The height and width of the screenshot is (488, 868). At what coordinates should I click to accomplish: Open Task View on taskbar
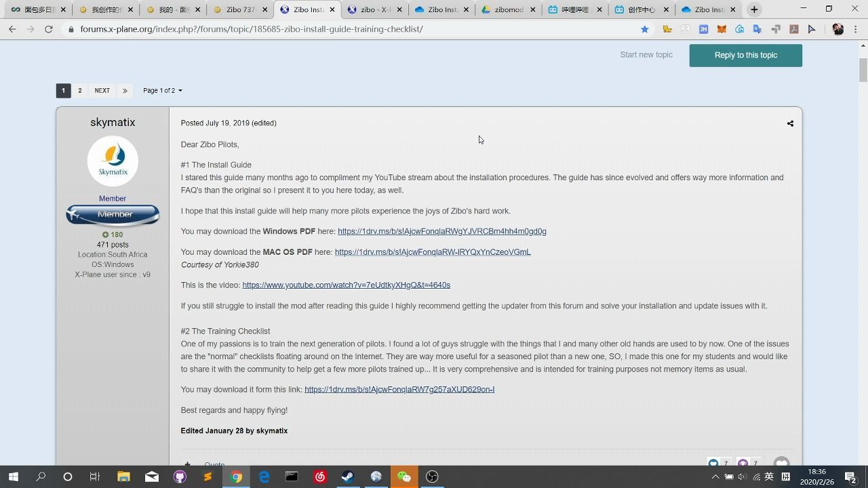click(95, 476)
